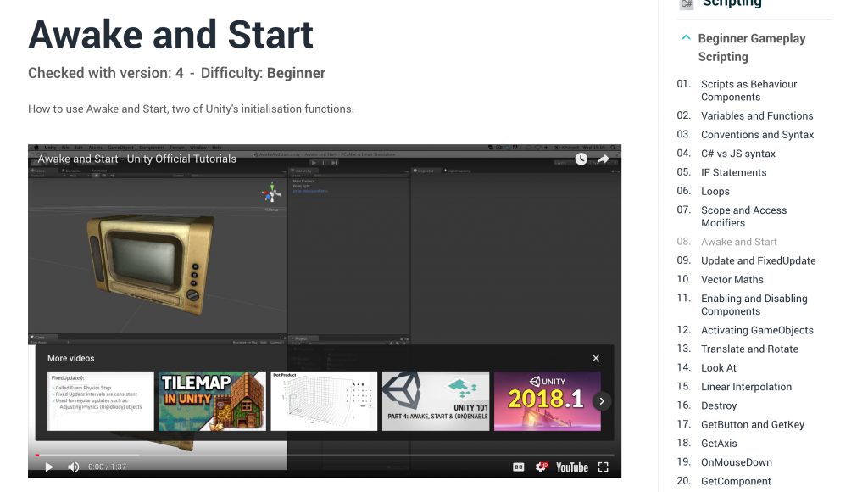Open the Destroy lesson

point(719,405)
